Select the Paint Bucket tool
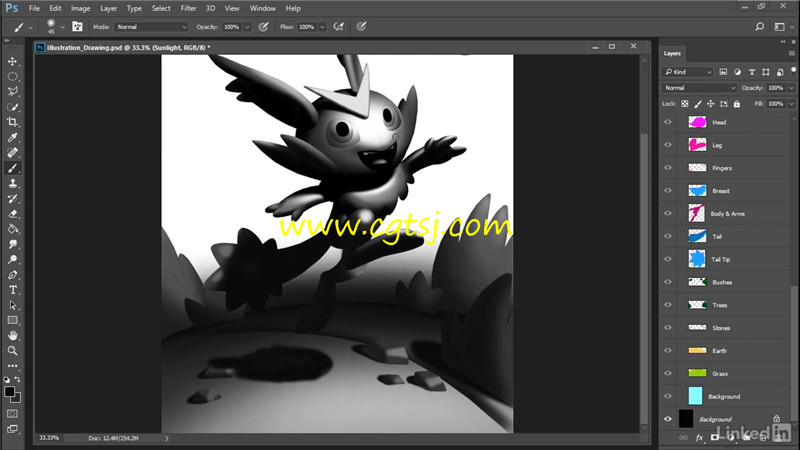Image resolution: width=800 pixels, height=450 pixels. tap(12, 229)
